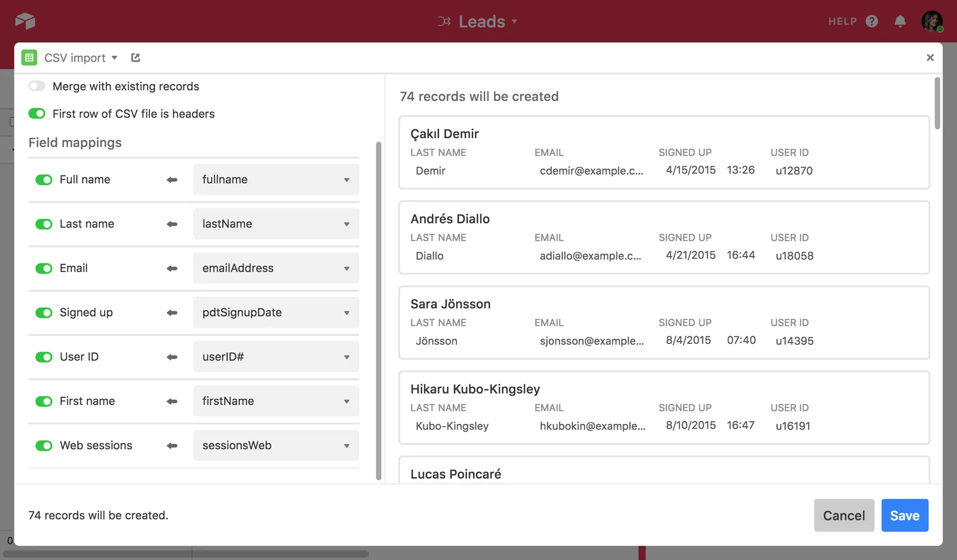Expand the pdtSignupDate column dropdown

pyautogui.click(x=276, y=312)
